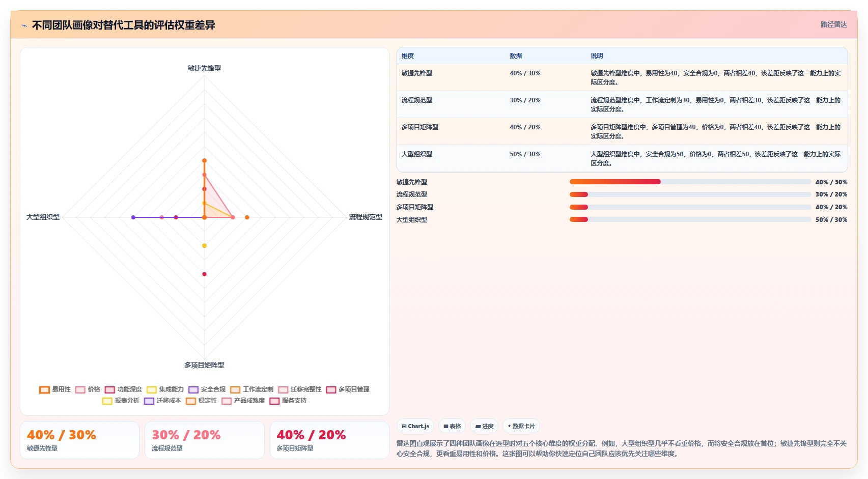
Task: Click the crimson data point on the 多项目矩阵型 axis
Action: pyautogui.click(x=204, y=274)
